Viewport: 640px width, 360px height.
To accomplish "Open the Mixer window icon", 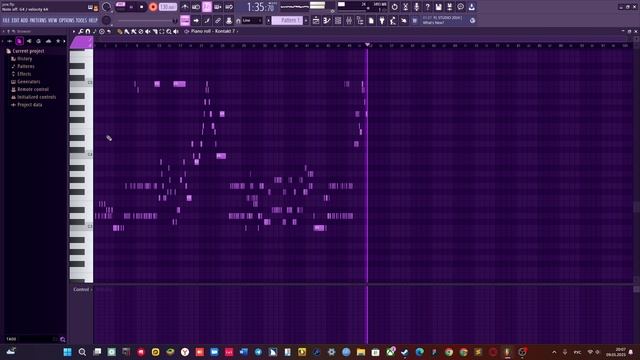I will [x=349, y=20].
